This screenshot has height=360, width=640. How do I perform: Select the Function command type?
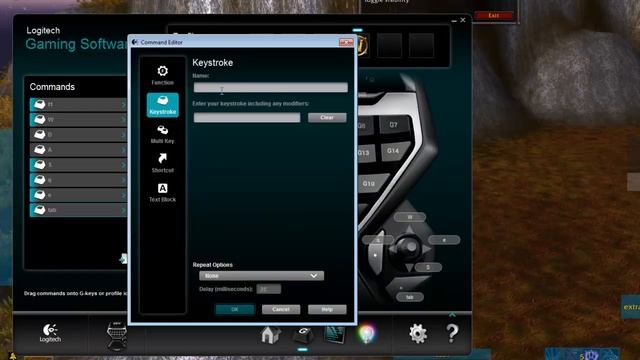coord(162,76)
